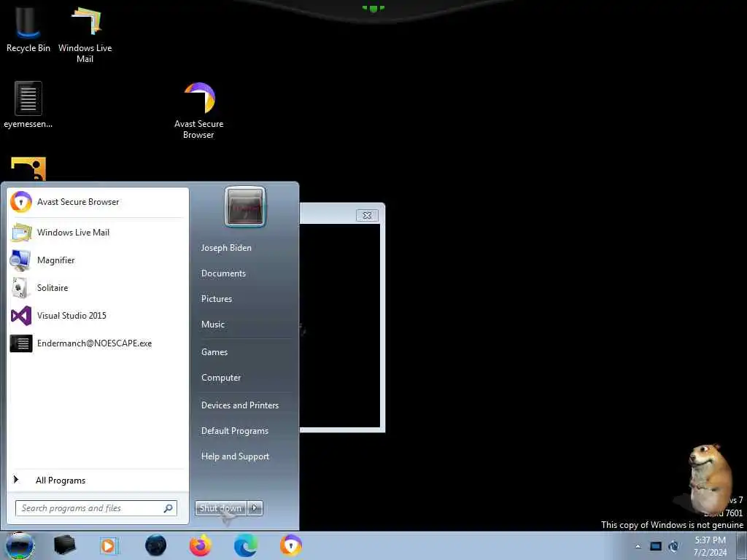Close the window behind the start menu
This screenshot has height=560, width=747.
[x=368, y=215]
